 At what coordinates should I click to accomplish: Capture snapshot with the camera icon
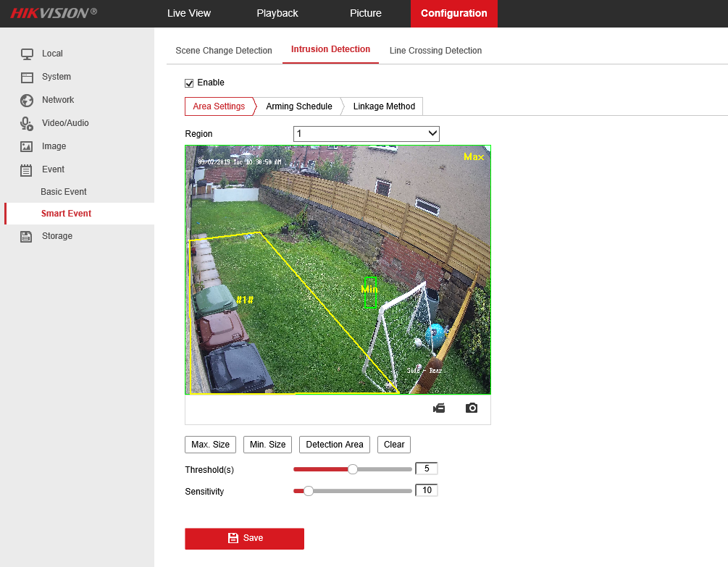[x=472, y=408]
